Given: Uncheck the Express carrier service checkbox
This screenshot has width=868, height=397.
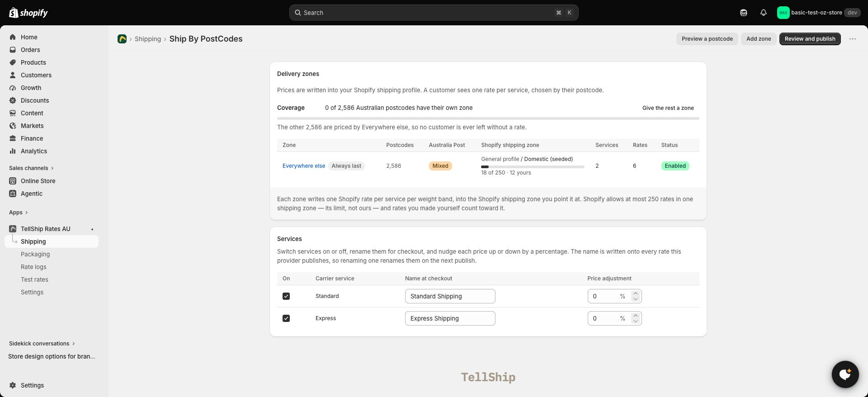Looking at the screenshot, I should [286, 318].
